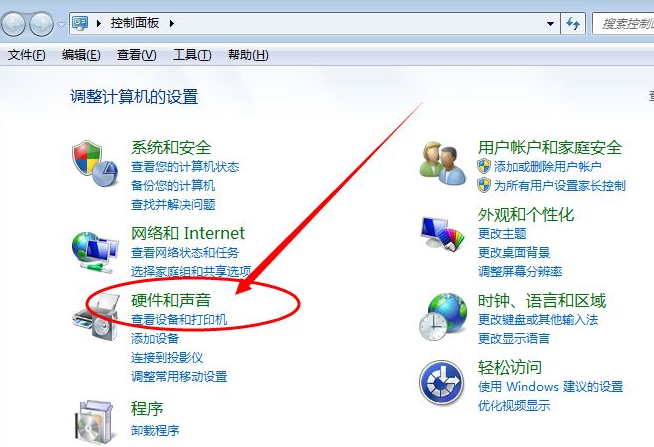Viewport: 654px width, 447px height.
Task: Open the 工具(T) menu
Action: coord(192,55)
